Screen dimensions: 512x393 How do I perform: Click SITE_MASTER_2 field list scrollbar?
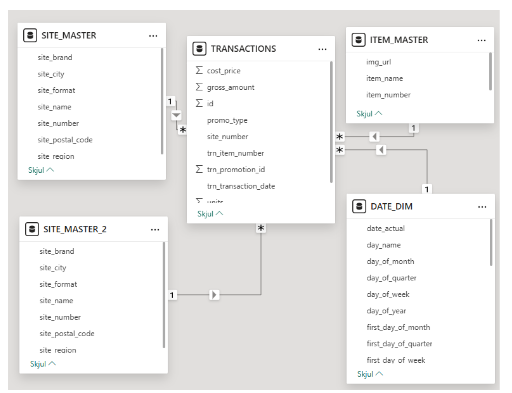pyautogui.click(x=164, y=295)
